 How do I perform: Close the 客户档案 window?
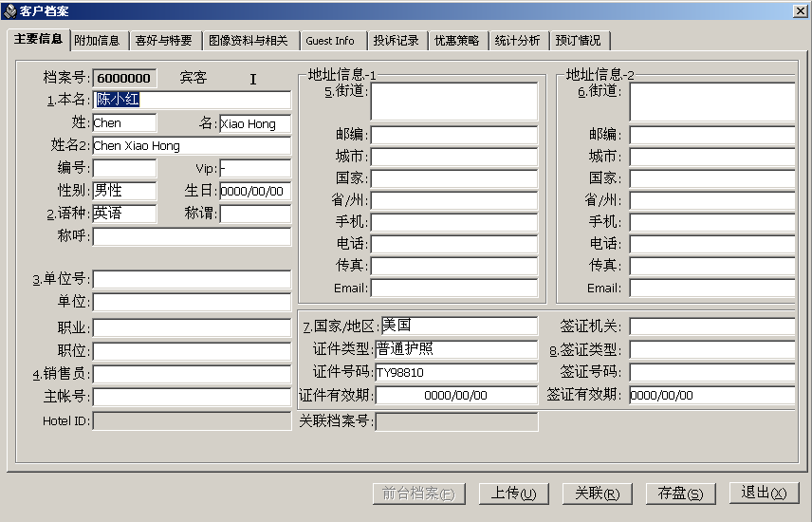[x=801, y=9]
